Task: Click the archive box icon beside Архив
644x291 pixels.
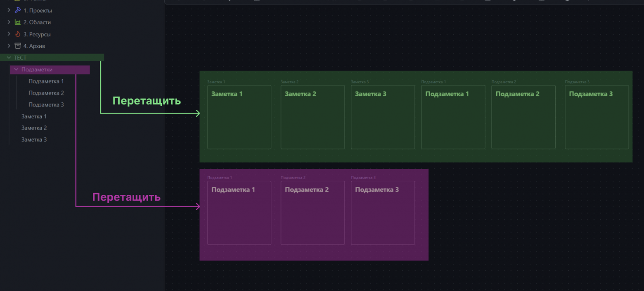Action: pos(18,46)
